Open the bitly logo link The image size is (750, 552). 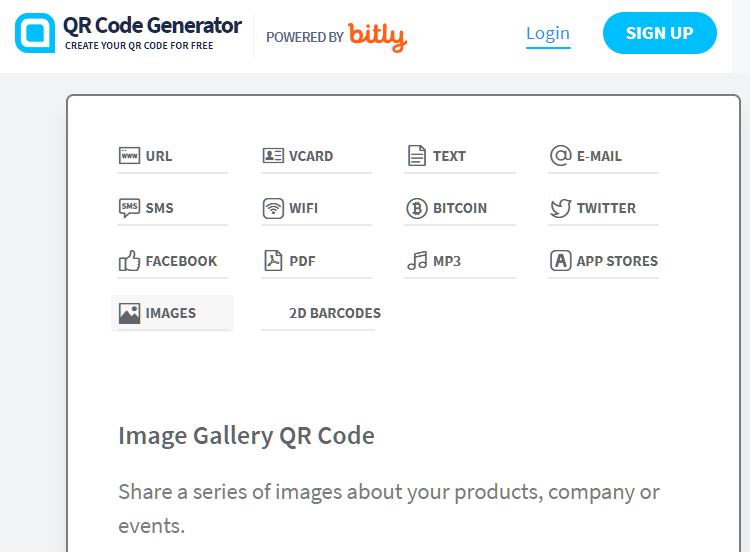point(377,36)
